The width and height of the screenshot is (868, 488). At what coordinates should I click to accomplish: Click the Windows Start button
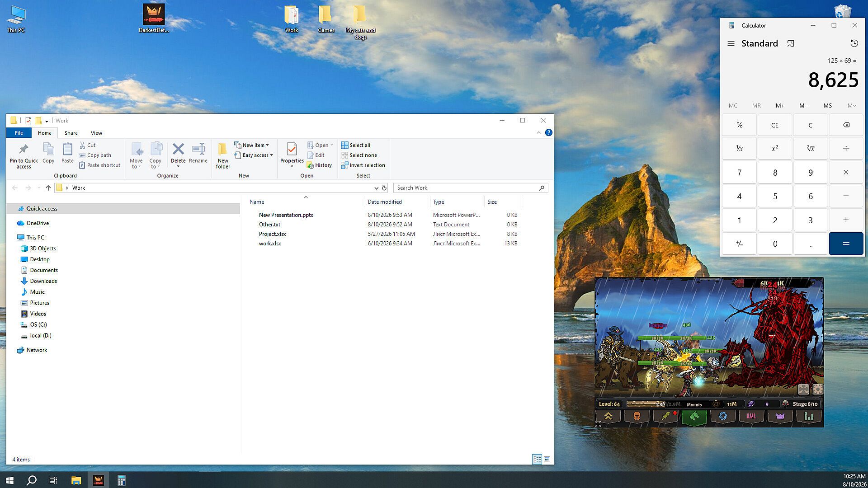coord(9,480)
